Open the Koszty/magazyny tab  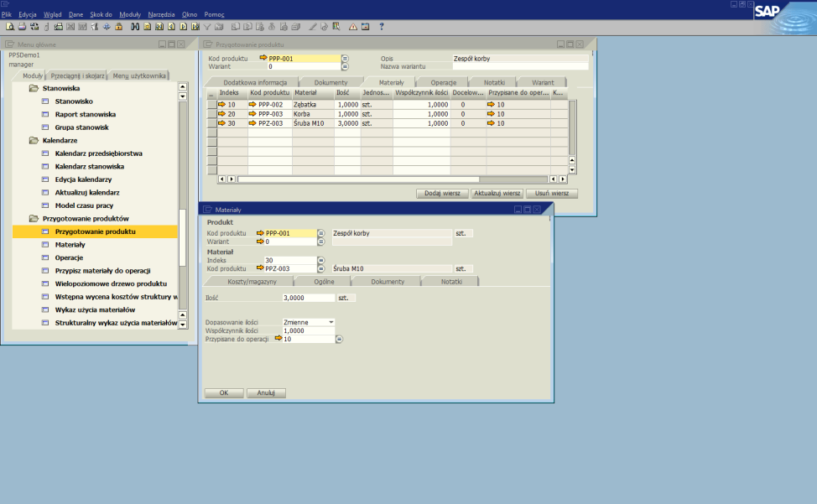click(252, 282)
